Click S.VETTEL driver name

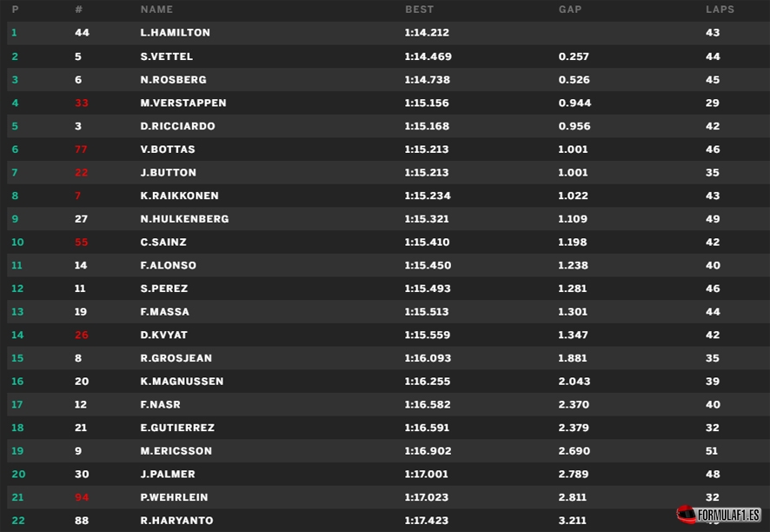pyautogui.click(x=167, y=57)
